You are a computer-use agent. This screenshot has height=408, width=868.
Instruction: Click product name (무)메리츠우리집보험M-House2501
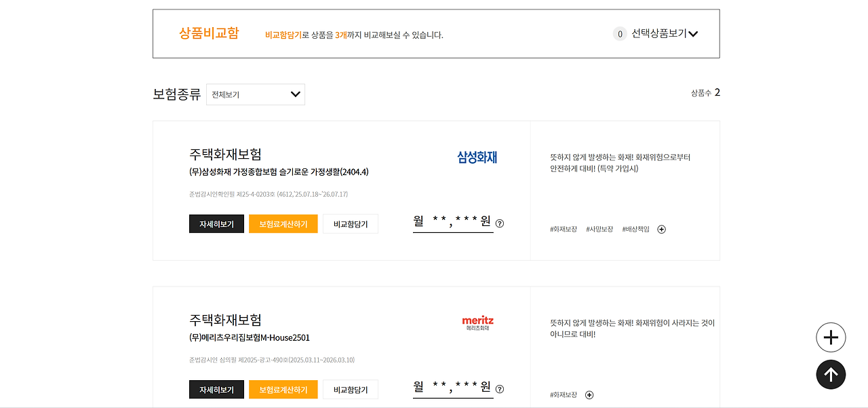(250, 337)
